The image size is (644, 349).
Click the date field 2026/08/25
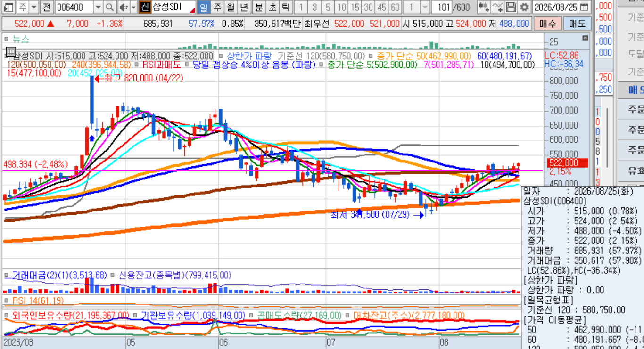pyautogui.click(x=555, y=7)
